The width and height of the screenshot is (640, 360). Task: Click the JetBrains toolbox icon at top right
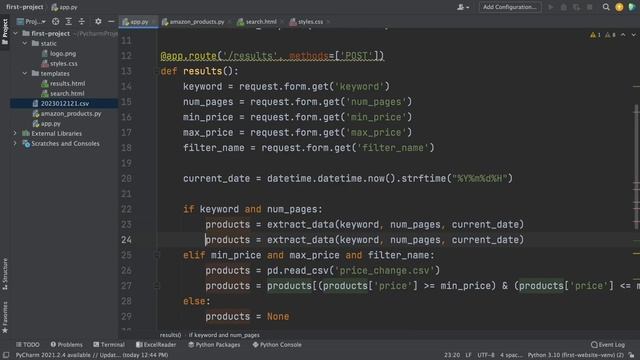[632, 7]
